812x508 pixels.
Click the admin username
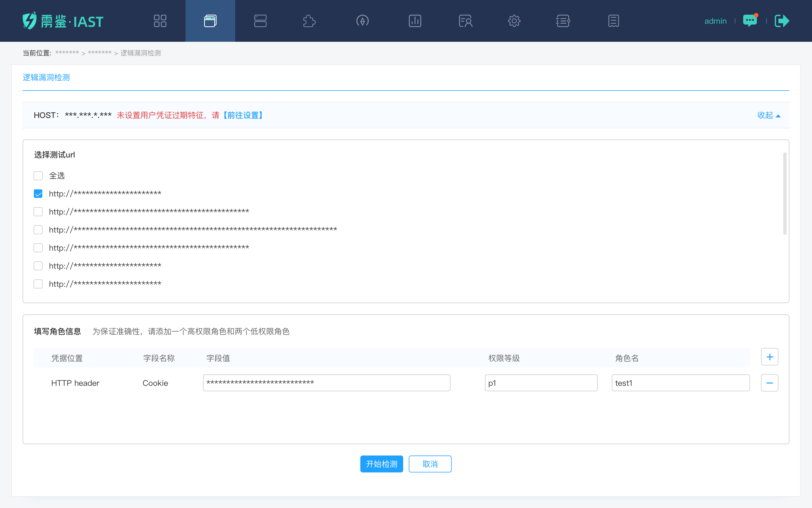[715, 21]
